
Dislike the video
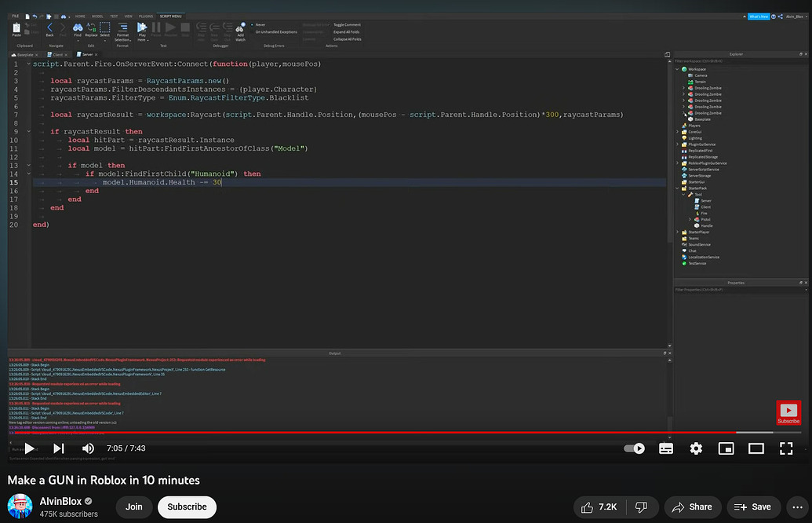click(641, 507)
